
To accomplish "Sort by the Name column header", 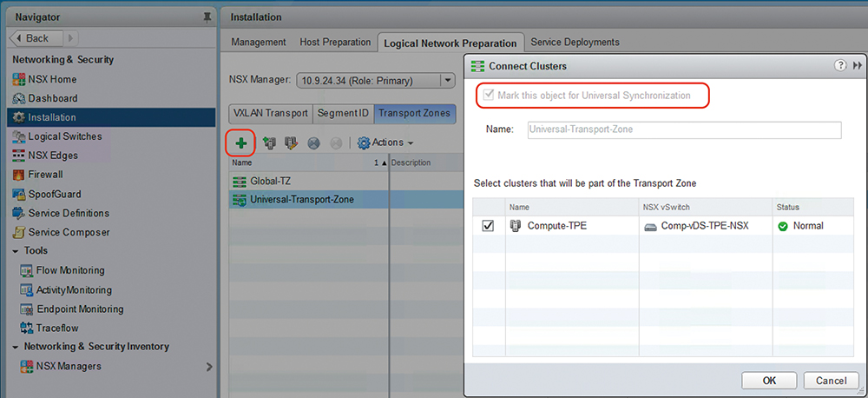I will tap(308, 163).
